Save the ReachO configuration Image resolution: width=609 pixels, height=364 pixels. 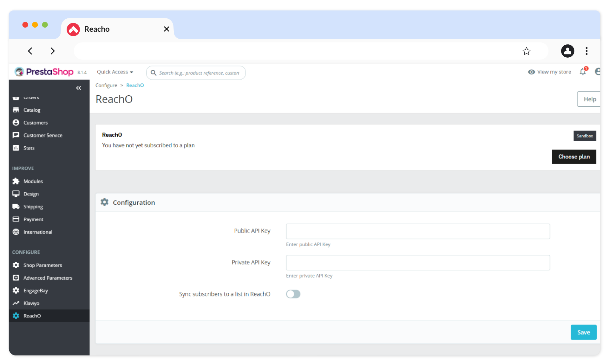(583, 332)
